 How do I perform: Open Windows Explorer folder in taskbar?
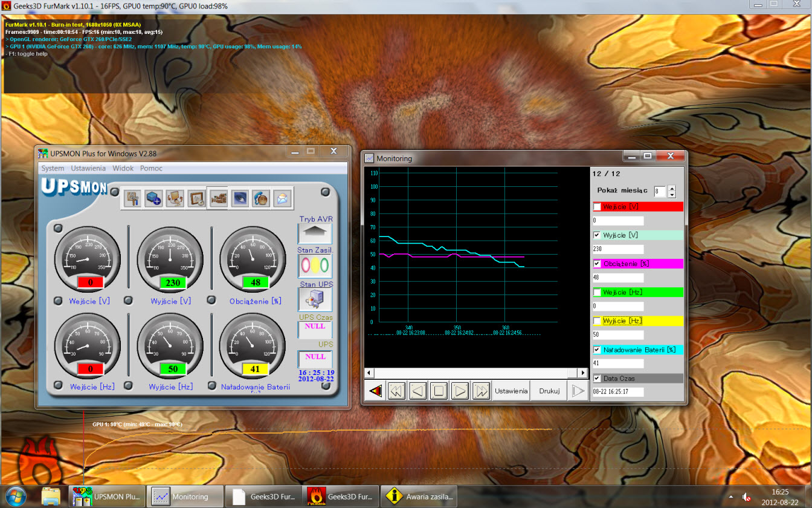tap(51, 496)
